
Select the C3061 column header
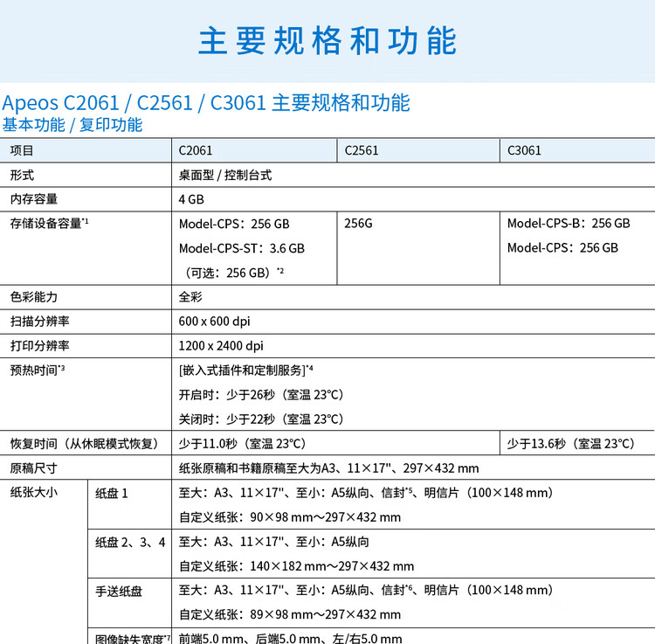click(x=524, y=150)
